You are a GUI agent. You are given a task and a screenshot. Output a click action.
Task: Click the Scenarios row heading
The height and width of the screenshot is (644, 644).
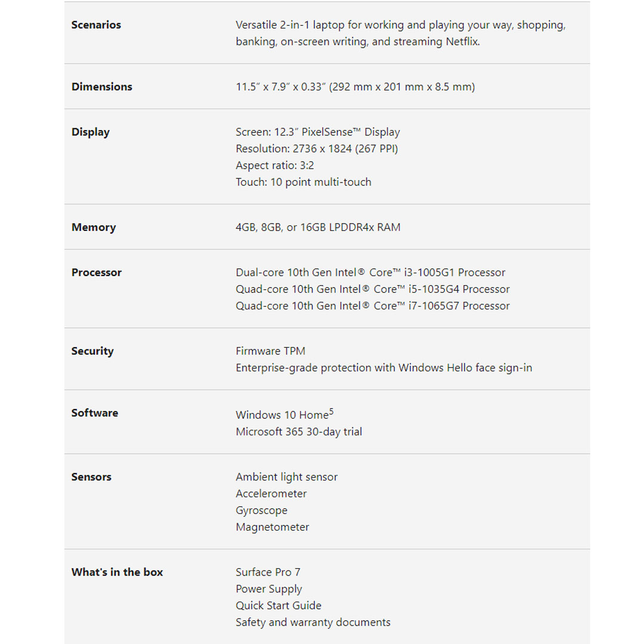[96, 25]
